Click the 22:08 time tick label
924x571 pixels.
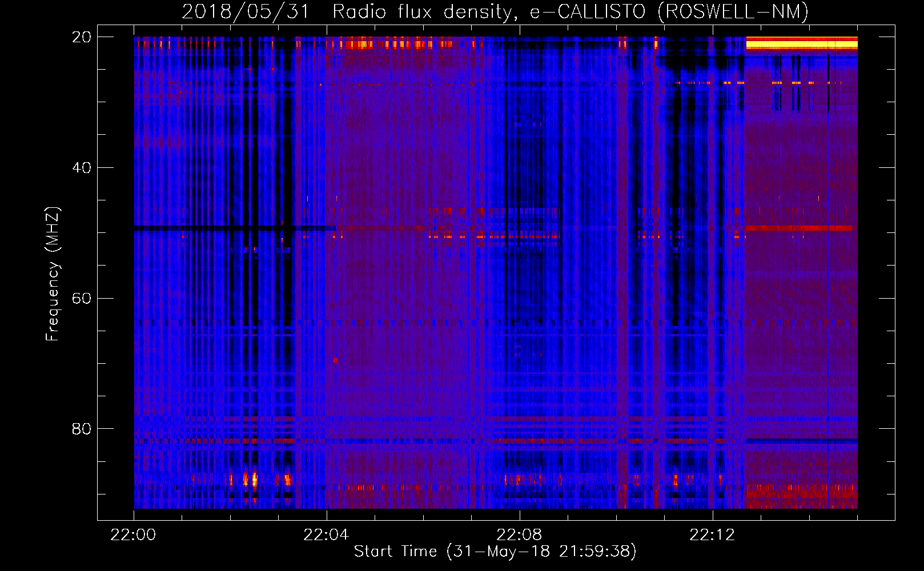pyautogui.click(x=519, y=535)
